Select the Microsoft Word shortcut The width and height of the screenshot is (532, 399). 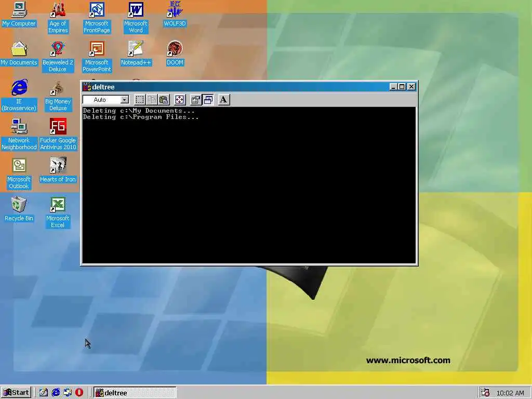[136, 18]
